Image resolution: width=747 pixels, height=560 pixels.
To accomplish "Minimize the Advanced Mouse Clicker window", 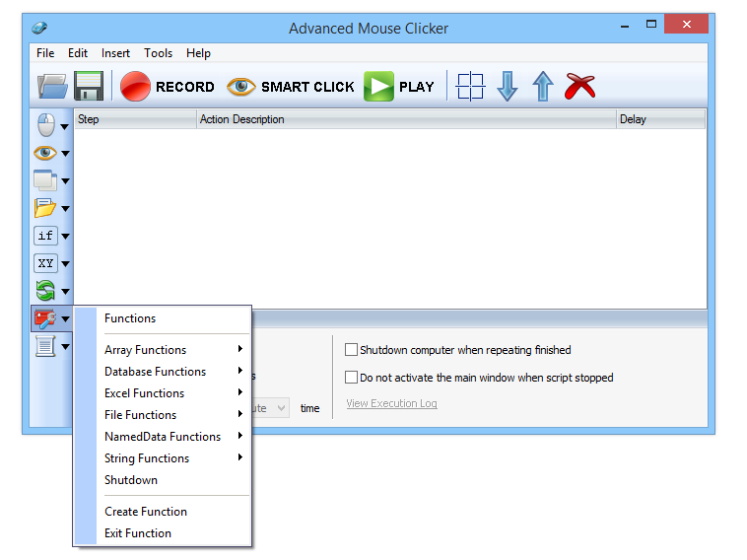I will 625,26.
